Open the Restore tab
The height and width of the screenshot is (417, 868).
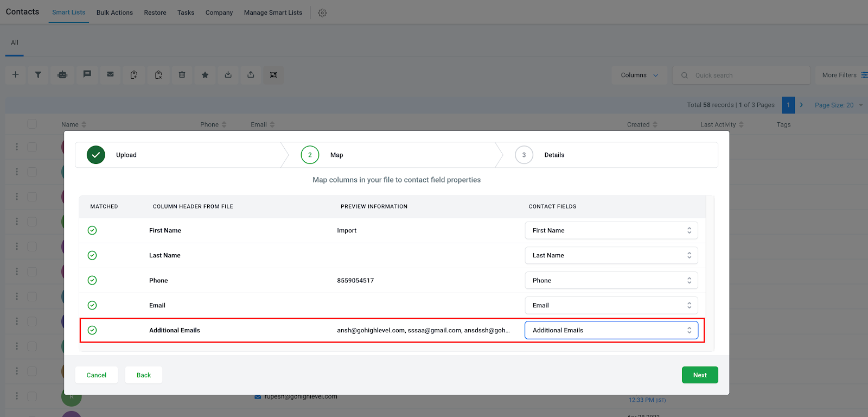click(155, 13)
